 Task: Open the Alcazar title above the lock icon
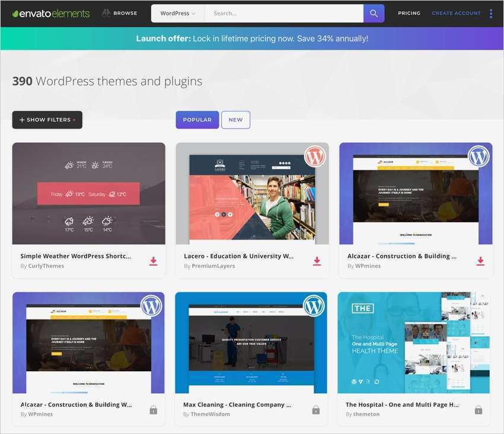[76, 405]
